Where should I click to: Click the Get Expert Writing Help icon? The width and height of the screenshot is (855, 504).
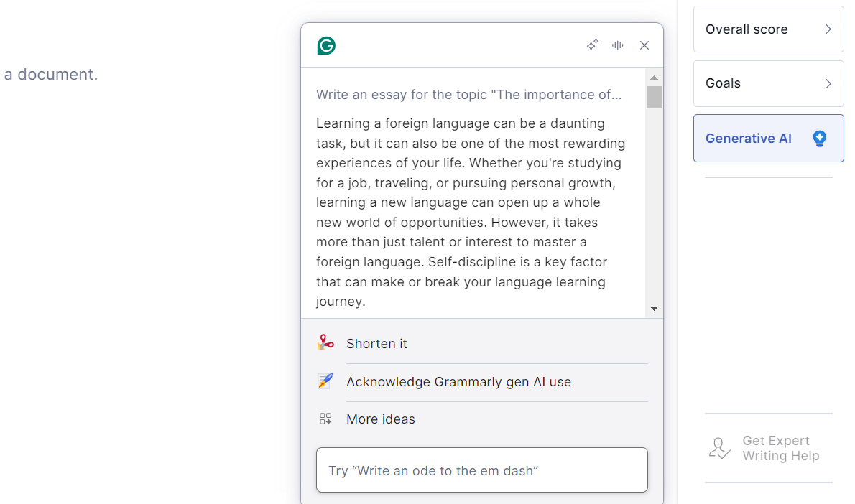point(719,449)
